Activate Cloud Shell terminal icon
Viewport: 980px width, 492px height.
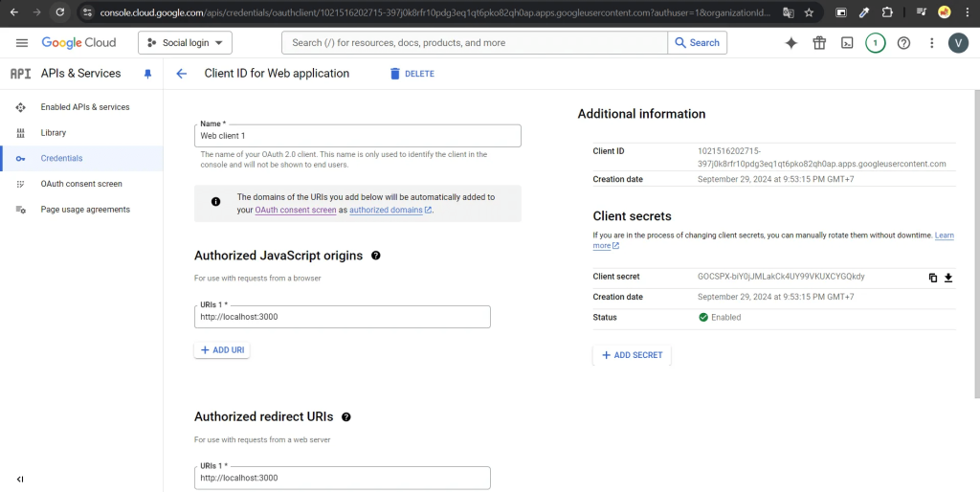[x=847, y=43]
